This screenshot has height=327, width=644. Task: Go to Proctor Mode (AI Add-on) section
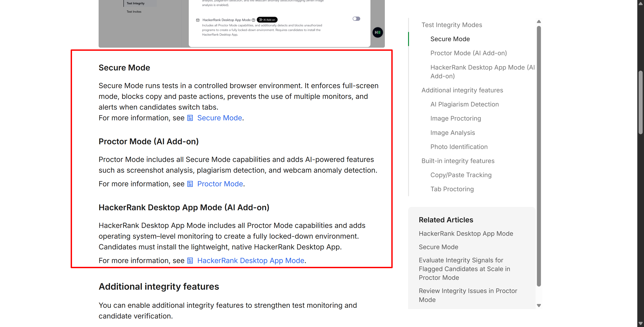468,53
